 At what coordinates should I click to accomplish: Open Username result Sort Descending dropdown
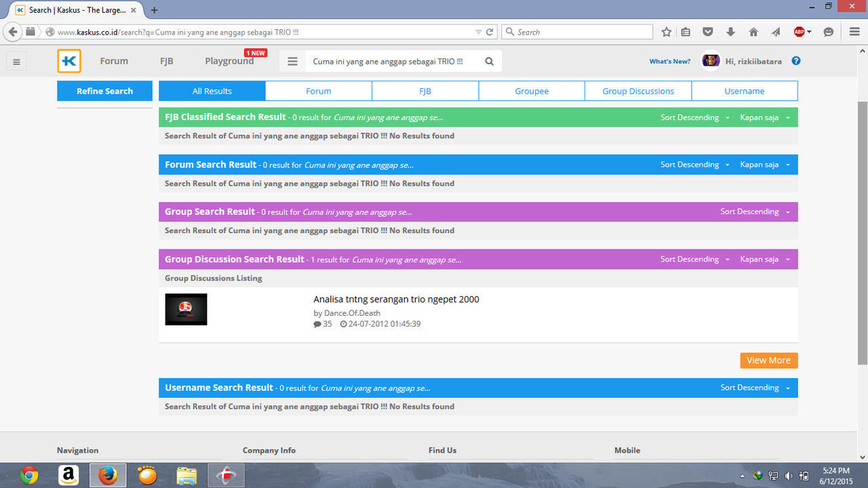(x=755, y=388)
